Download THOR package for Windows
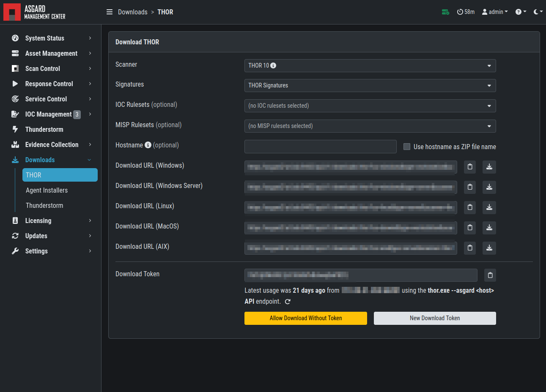The width and height of the screenshot is (546, 392). [489, 167]
